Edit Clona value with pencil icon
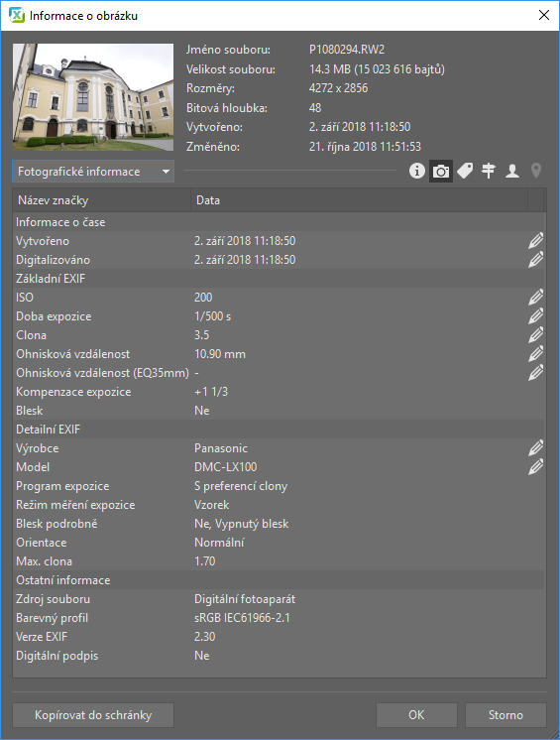Screen dimensions: 560x740 (535, 335)
